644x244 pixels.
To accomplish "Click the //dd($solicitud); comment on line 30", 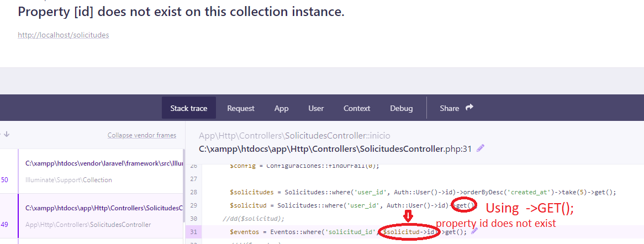I will tap(253, 219).
